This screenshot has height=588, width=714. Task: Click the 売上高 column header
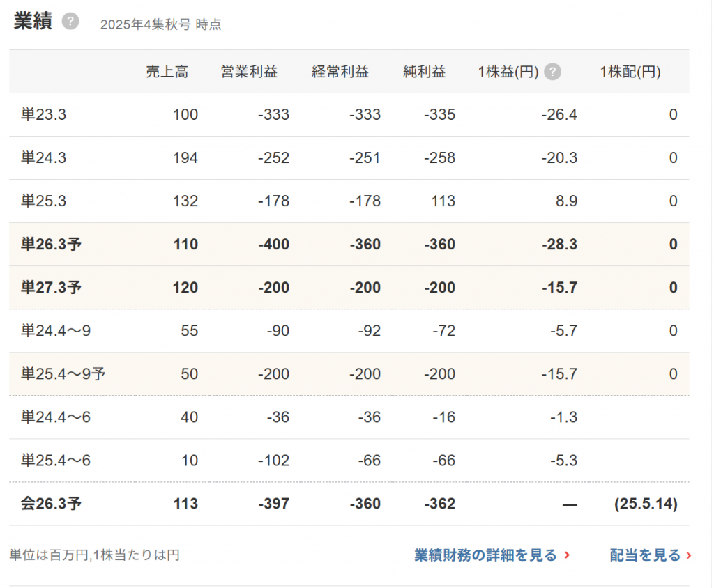[x=167, y=72]
